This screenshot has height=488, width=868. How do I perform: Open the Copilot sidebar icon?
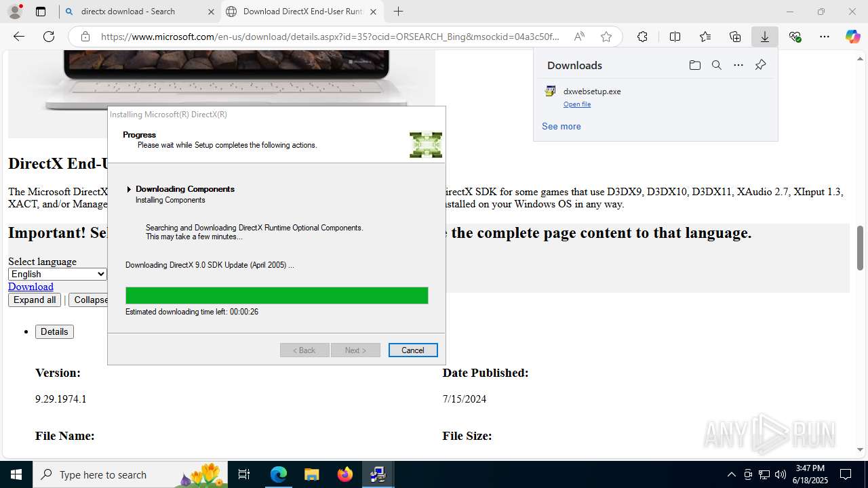tap(852, 37)
